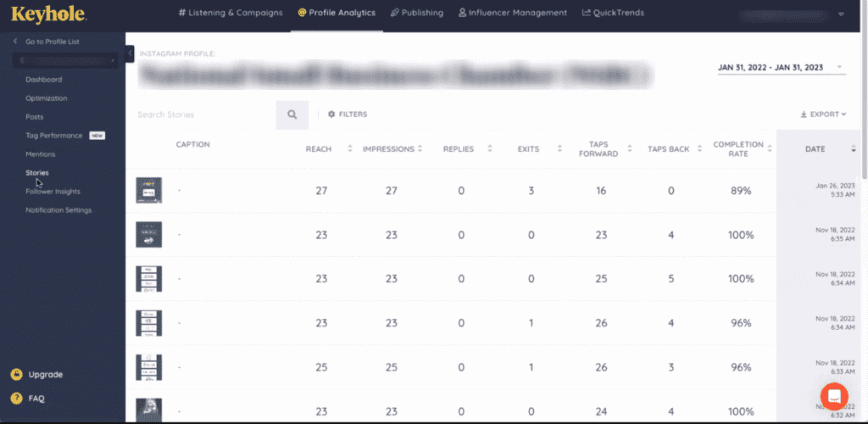The width and height of the screenshot is (868, 424).
Task: Sort by Date column arrow
Action: pos(853,149)
